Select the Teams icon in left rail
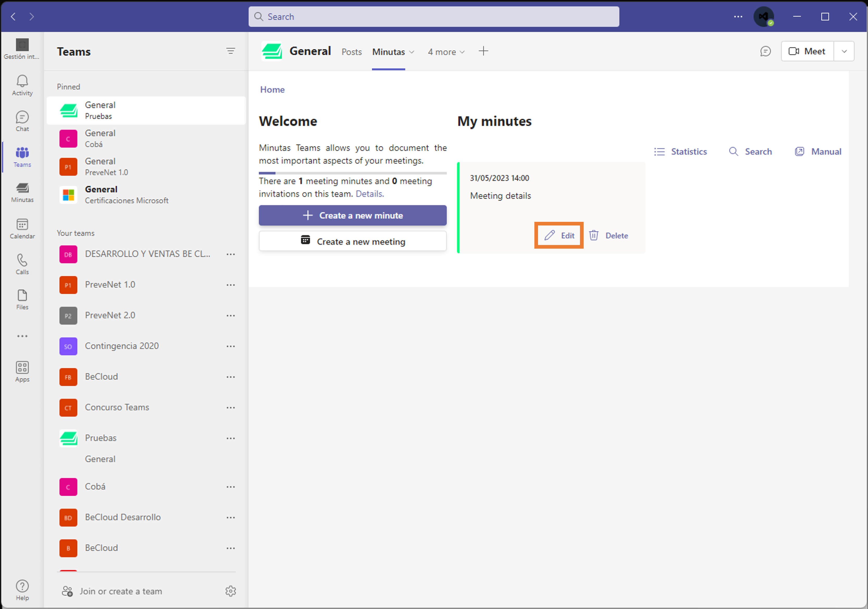This screenshot has width=868, height=609. (x=22, y=157)
